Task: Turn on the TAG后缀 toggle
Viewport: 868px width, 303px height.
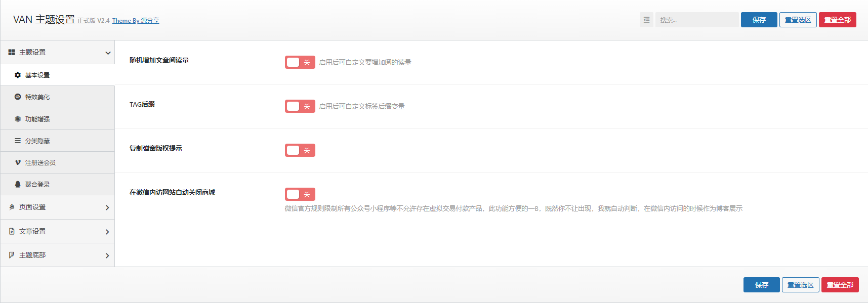Action: tap(300, 106)
